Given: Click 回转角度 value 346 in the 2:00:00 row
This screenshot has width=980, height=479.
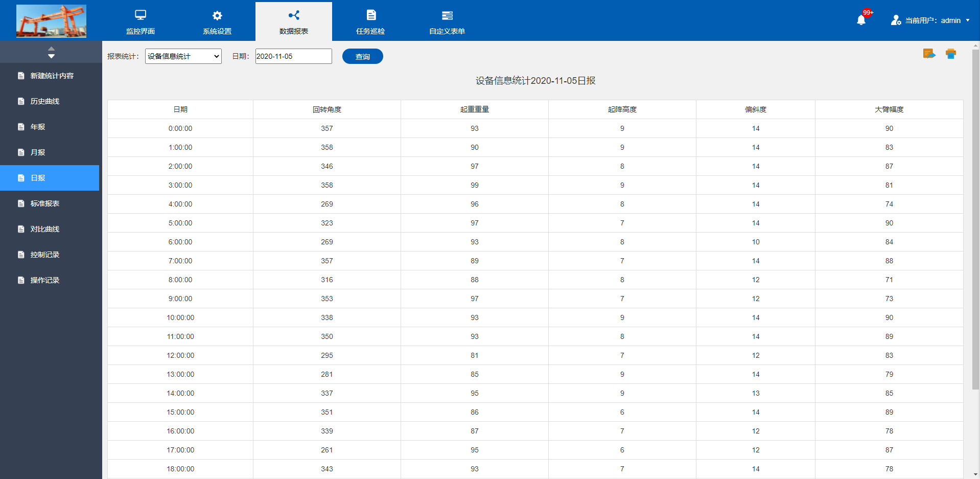Looking at the screenshot, I should (x=327, y=166).
